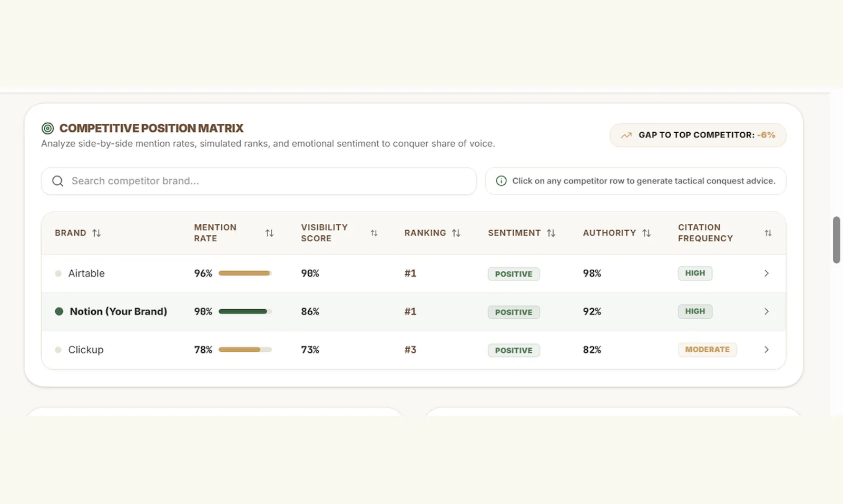843x504 pixels.
Task: Sort table by Brand column arrows
Action: tap(96, 233)
